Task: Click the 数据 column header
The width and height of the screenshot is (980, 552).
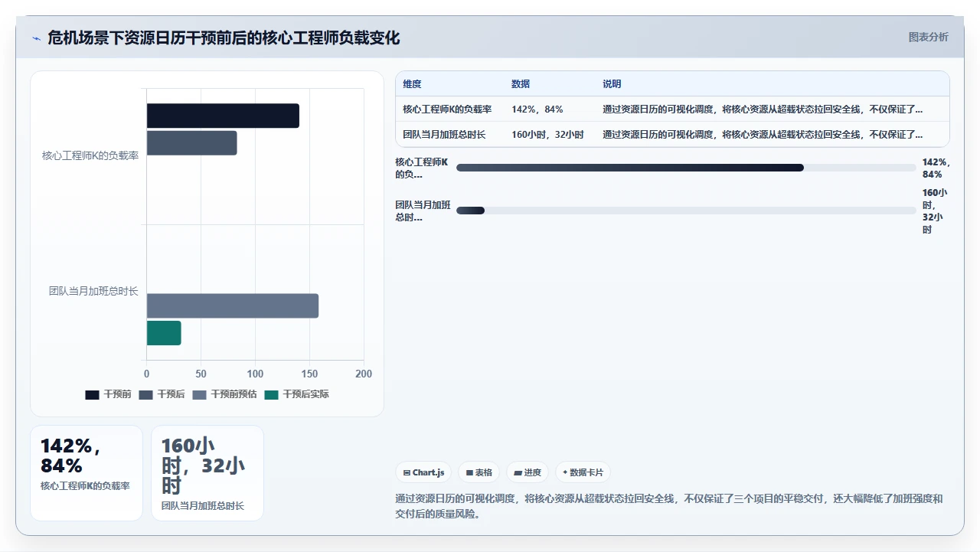Action: pyautogui.click(x=521, y=84)
